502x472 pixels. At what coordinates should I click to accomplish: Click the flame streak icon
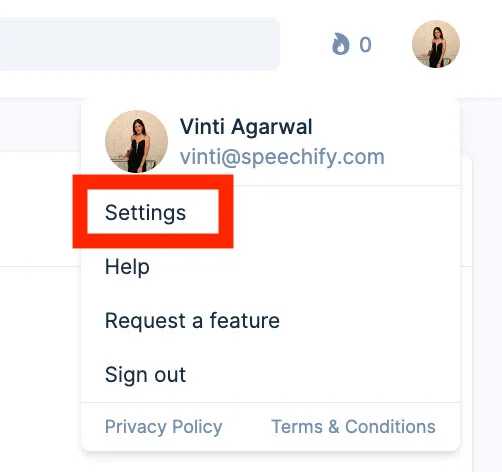341,44
